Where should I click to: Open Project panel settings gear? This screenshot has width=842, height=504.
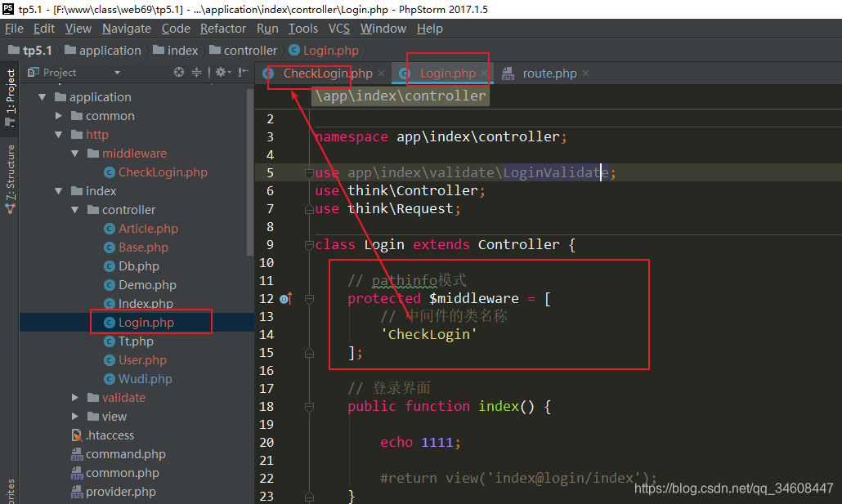click(x=223, y=72)
